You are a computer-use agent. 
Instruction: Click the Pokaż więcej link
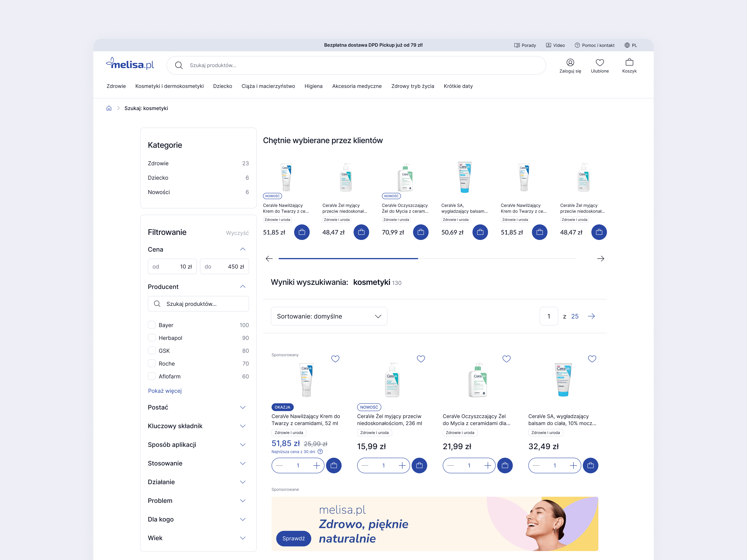point(165,391)
